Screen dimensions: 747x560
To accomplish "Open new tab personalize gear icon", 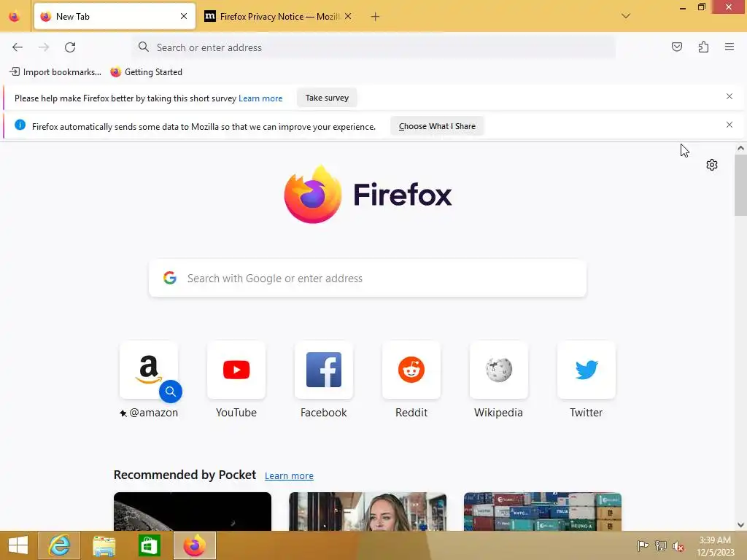I will [x=712, y=165].
